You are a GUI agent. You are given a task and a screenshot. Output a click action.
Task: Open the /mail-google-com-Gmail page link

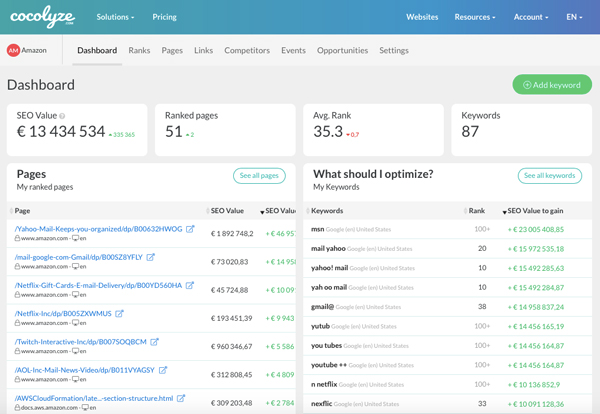pos(78,257)
